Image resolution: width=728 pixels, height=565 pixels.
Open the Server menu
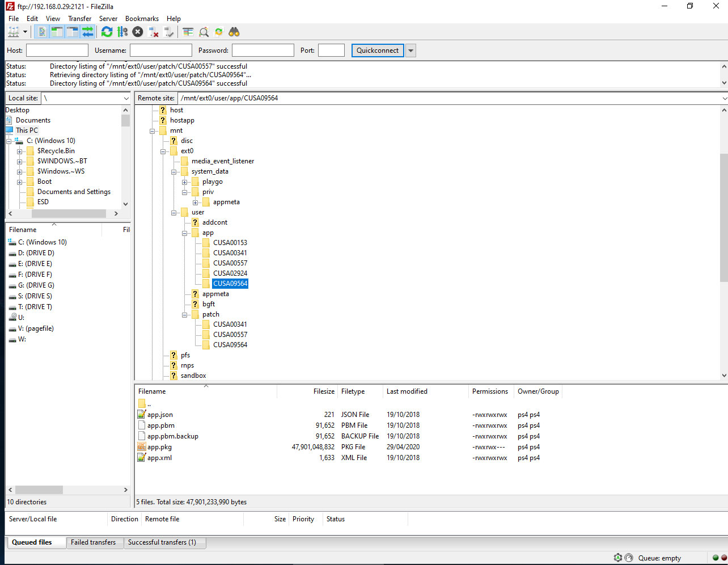click(x=108, y=19)
